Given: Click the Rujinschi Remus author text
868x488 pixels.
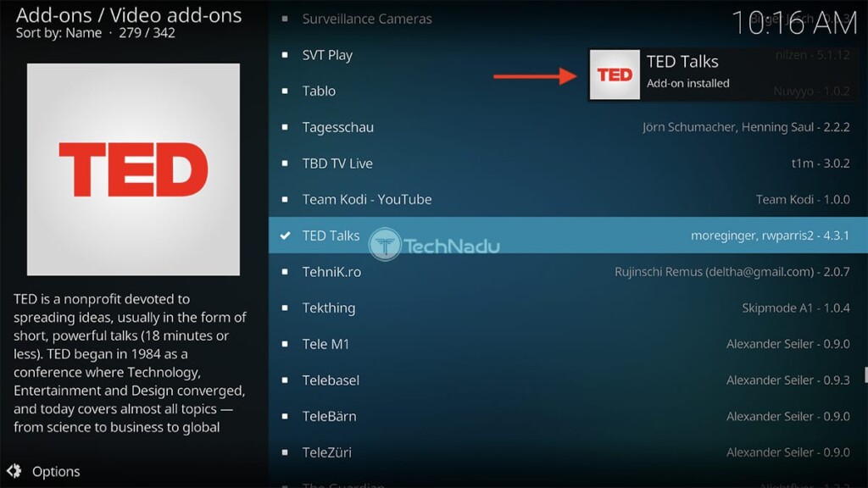Looking at the screenshot, I should click(732, 272).
